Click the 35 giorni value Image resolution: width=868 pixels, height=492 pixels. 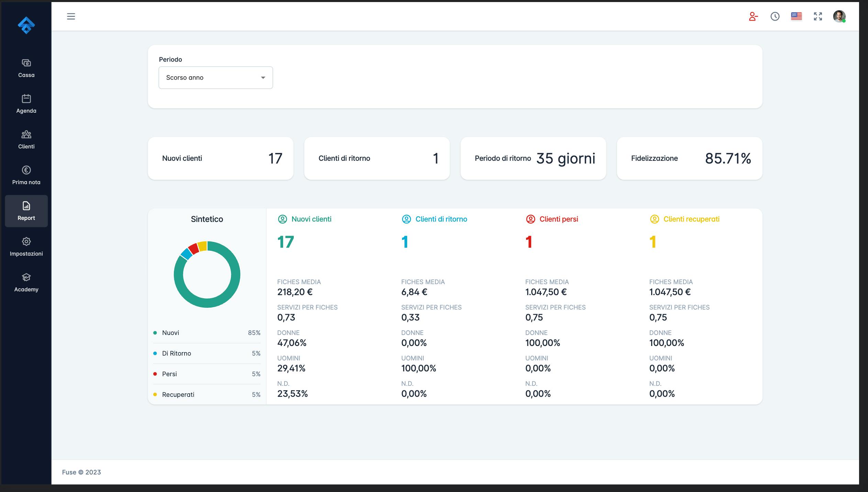566,158
